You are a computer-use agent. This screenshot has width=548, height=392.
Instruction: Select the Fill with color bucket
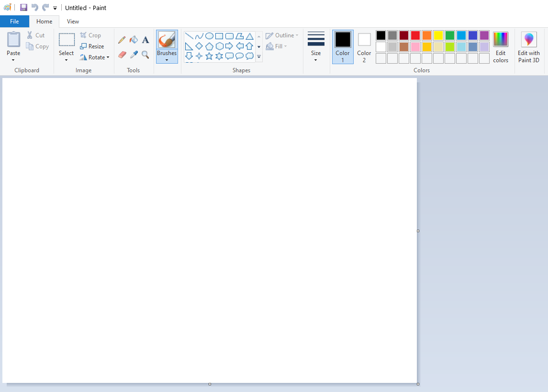(x=134, y=40)
